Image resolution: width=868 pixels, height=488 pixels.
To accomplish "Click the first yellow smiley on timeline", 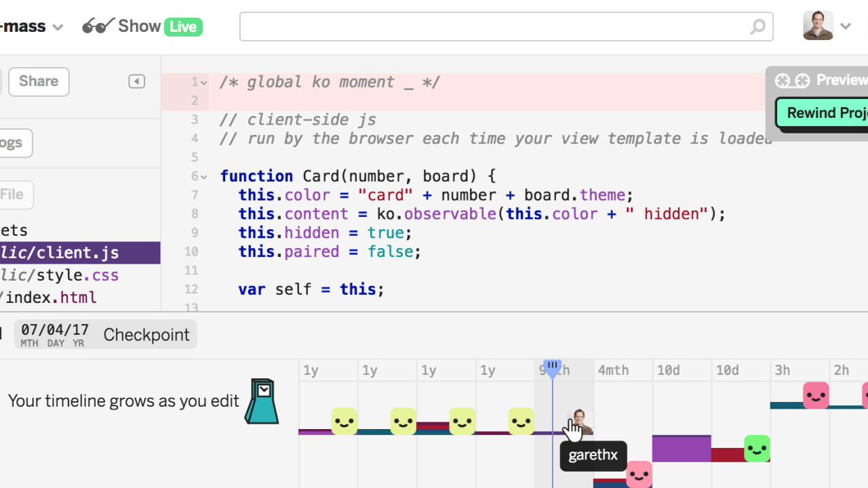I will pyautogui.click(x=344, y=421).
